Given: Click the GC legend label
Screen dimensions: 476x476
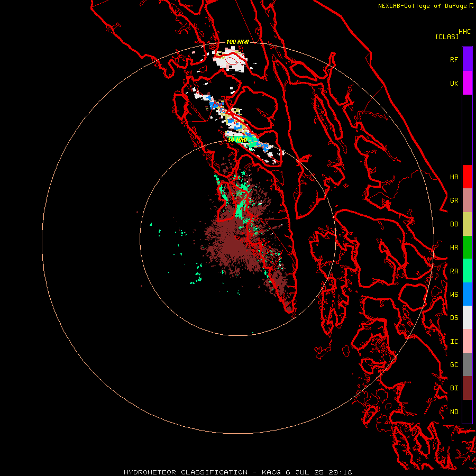Looking at the screenshot, I should point(454,364).
